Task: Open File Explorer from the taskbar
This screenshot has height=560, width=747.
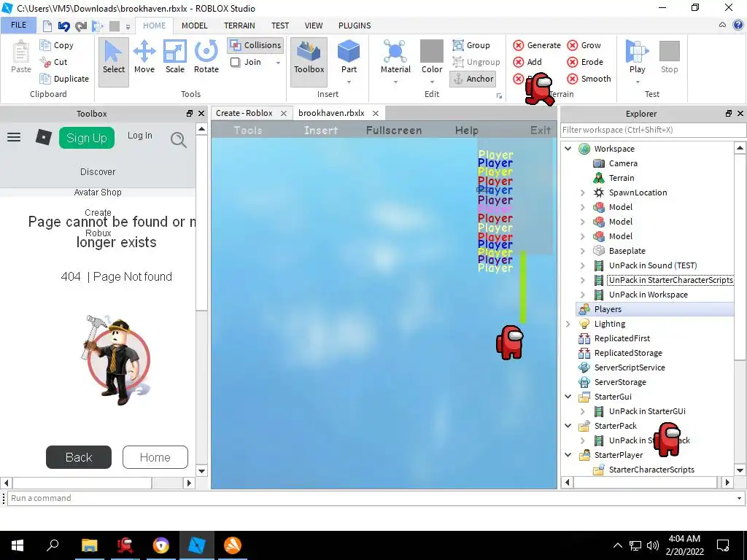Action: pos(89,545)
